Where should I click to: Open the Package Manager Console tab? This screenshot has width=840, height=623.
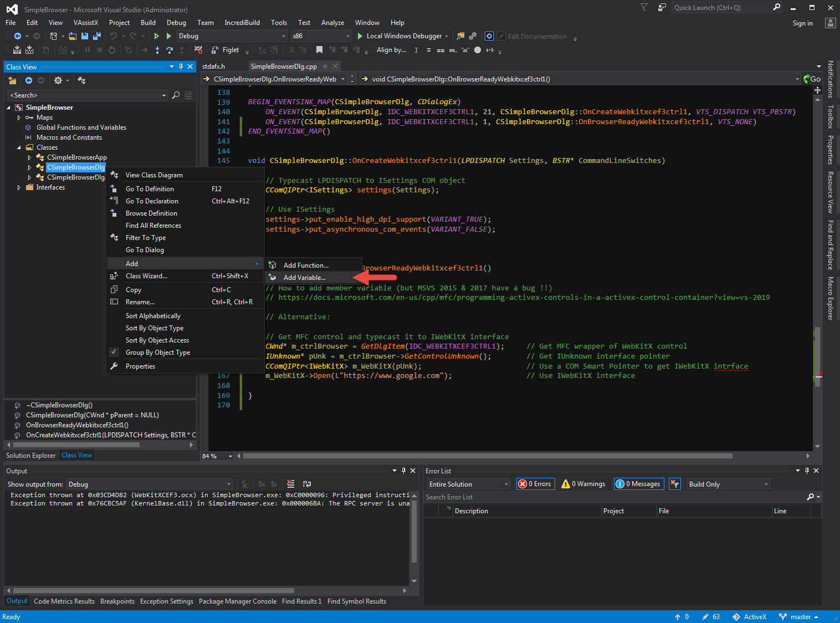pos(238,601)
